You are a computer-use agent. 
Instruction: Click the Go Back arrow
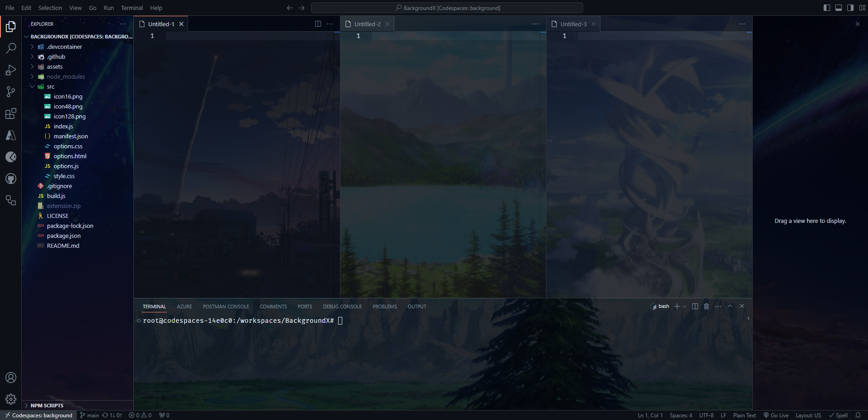click(290, 8)
